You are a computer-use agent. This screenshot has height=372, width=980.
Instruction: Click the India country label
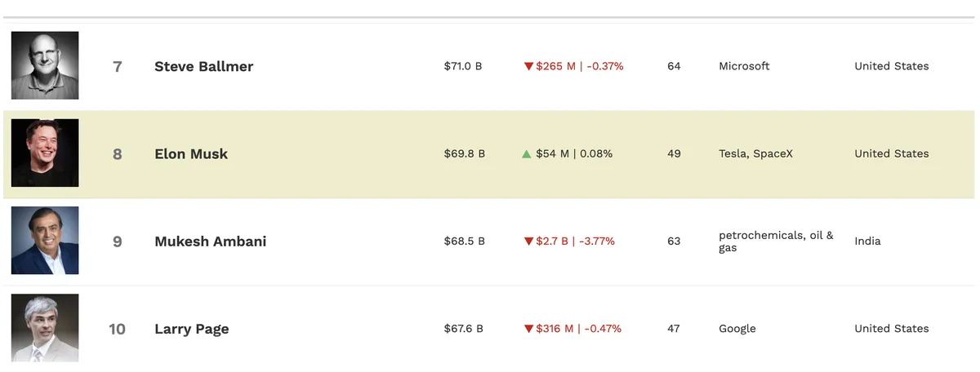(x=867, y=241)
